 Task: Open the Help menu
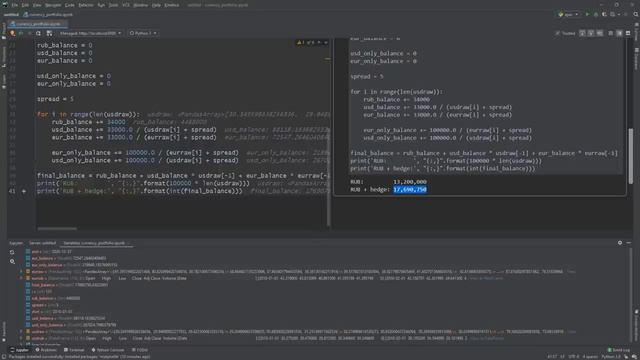point(156,5)
